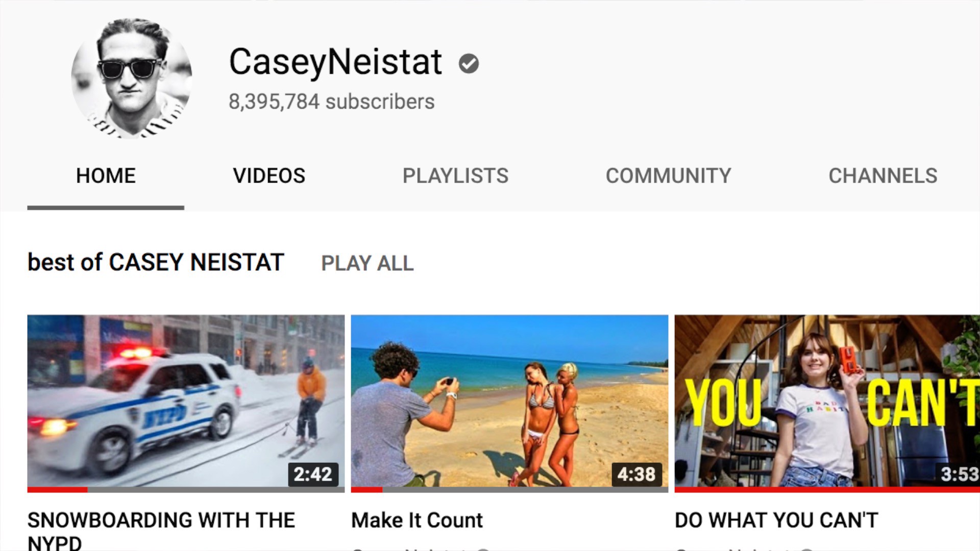Open the PLAYLISTS tab
The width and height of the screenshot is (980, 551).
(x=455, y=176)
